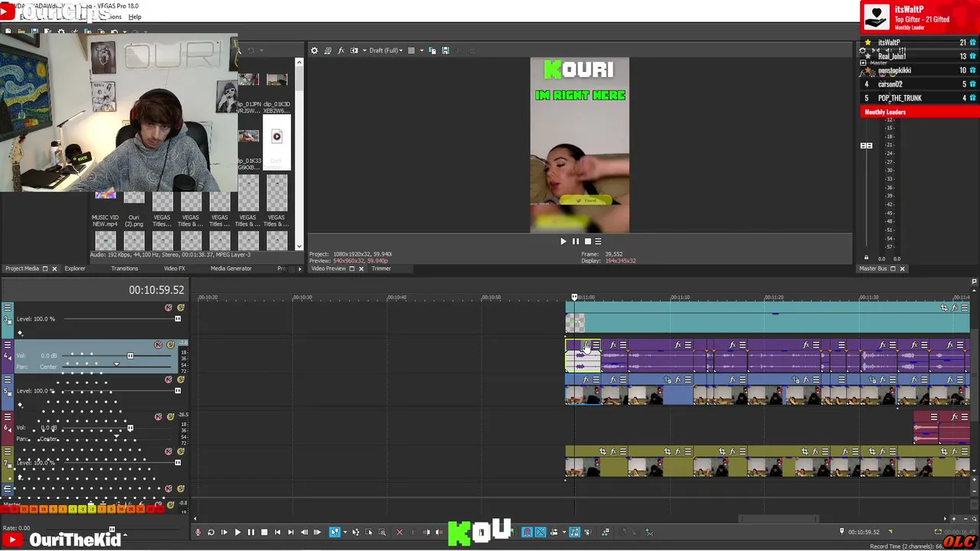Copy snapshot to clipboard in the preview toolbar
This screenshot has height=551, width=980.
point(433,51)
